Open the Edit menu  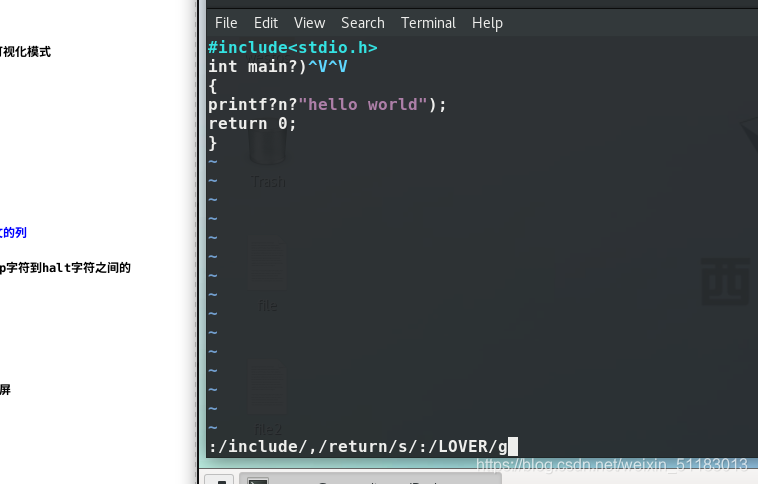tap(266, 23)
